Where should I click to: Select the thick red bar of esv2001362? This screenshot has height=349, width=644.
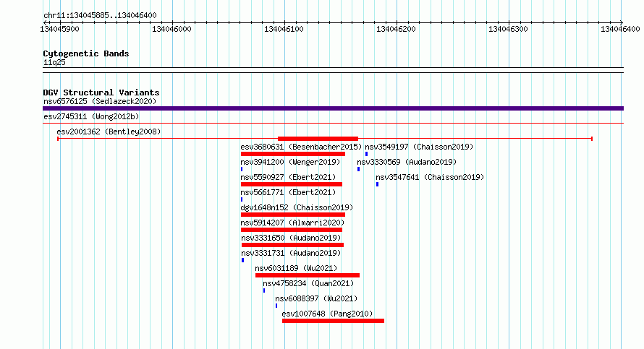click(318, 139)
